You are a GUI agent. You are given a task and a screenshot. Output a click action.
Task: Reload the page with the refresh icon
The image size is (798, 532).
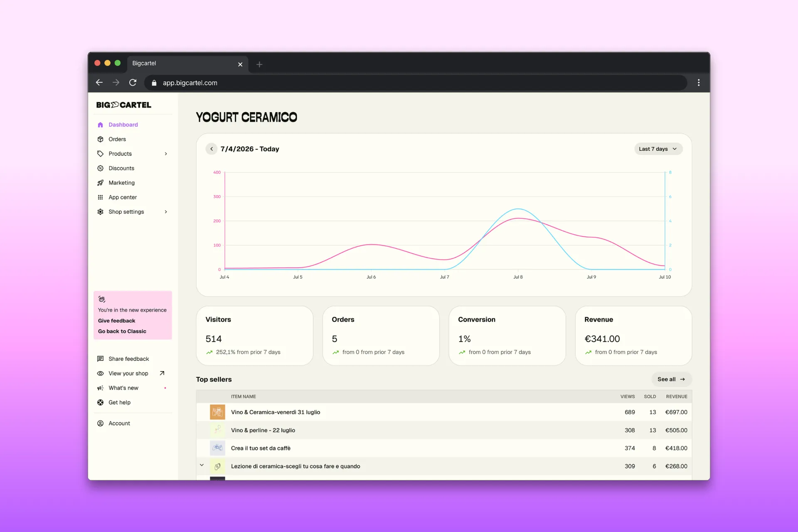(133, 83)
